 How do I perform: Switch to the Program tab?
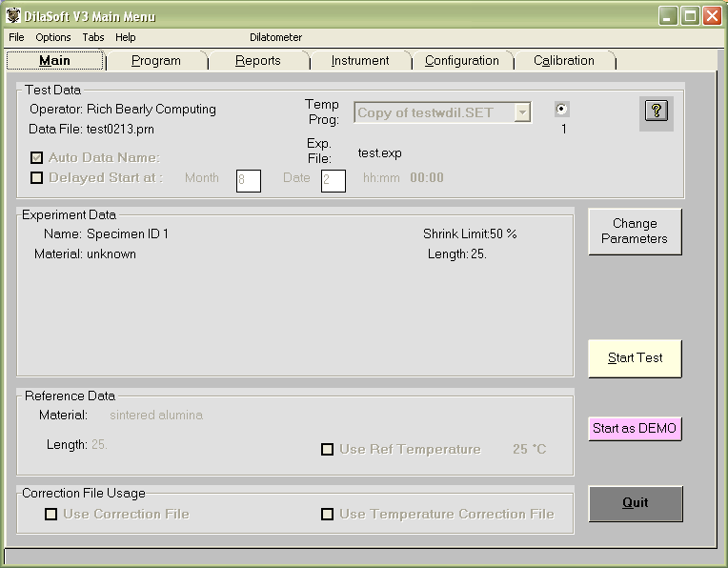pos(156,60)
